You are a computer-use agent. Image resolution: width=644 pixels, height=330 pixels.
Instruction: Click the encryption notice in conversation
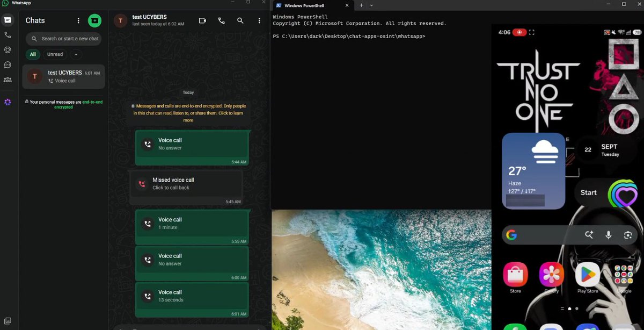pyautogui.click(x=188, y=113)
